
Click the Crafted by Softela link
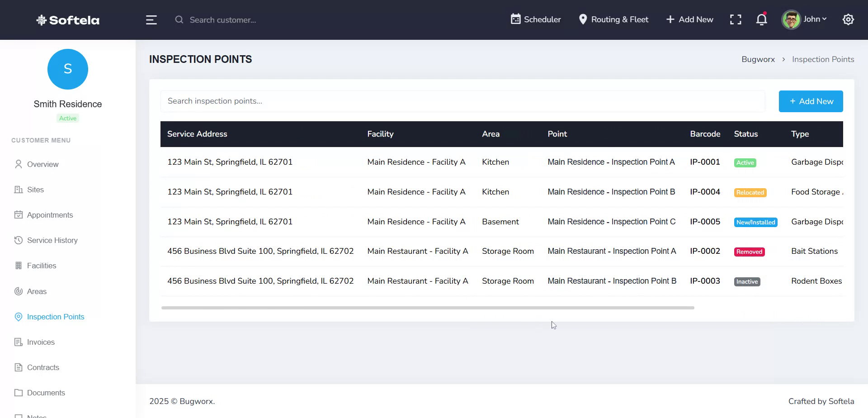click(821, 401)
